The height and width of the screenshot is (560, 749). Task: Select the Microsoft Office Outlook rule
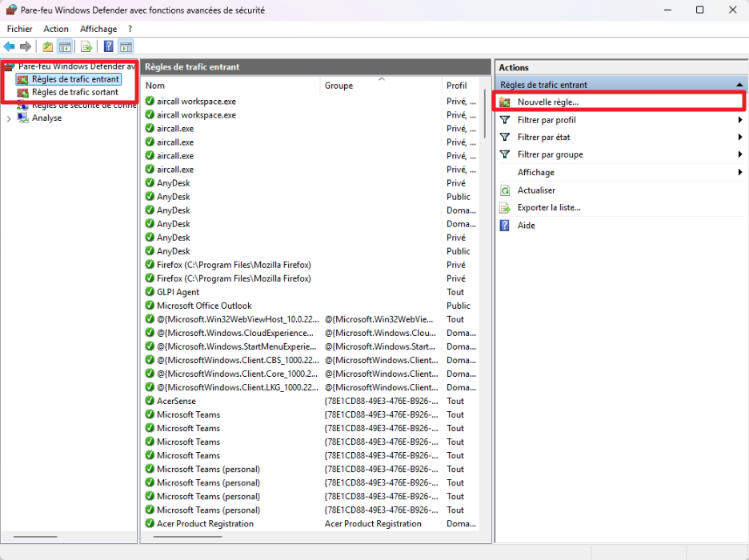(204, 305)
